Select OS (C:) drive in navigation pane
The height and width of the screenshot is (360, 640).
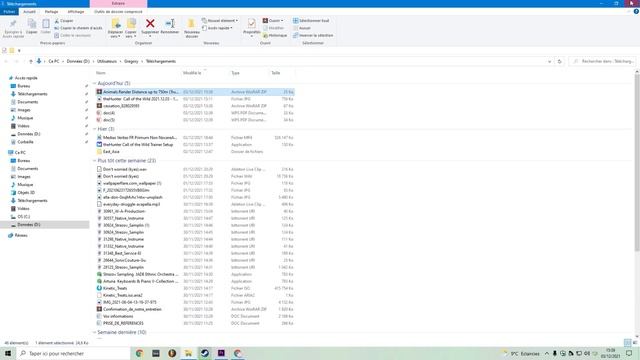[x=24, y=217]
